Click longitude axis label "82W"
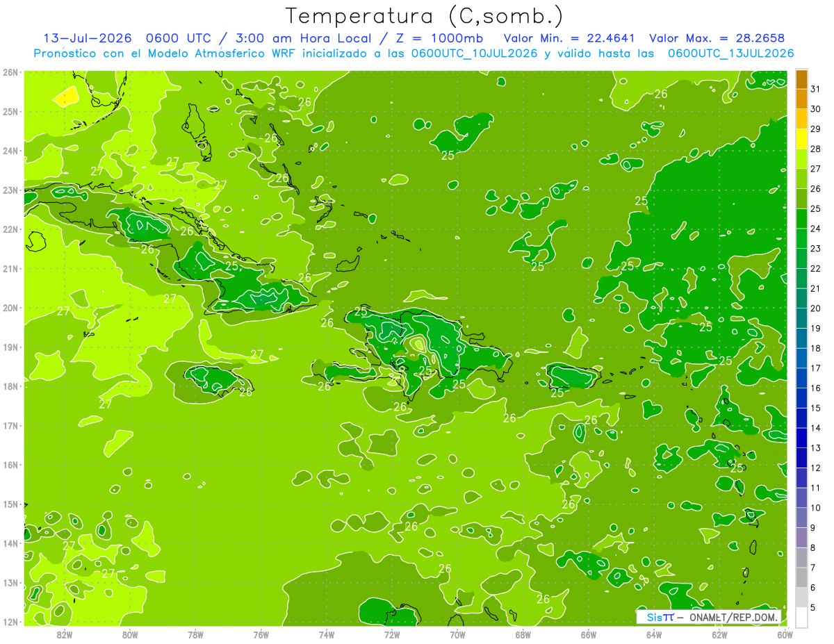 (65, 634)
